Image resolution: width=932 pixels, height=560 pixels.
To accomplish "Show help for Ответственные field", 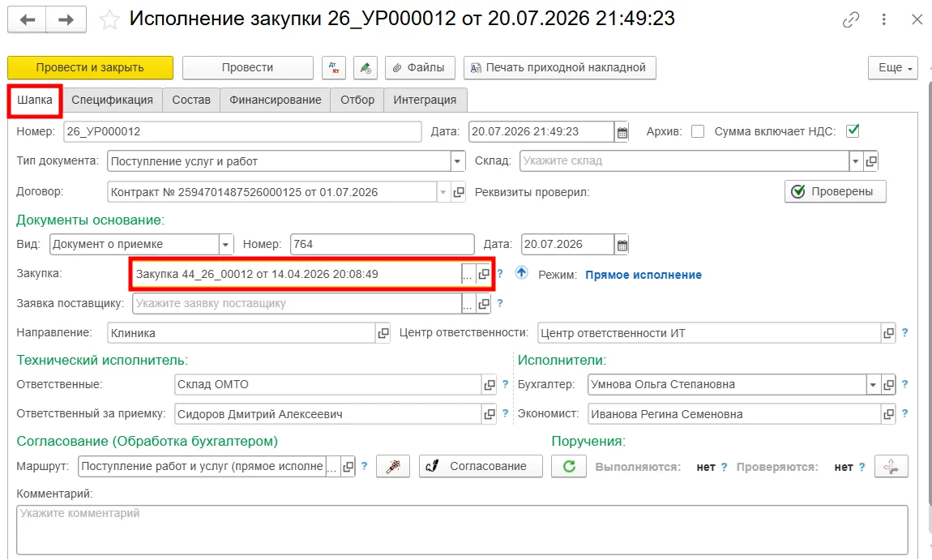I will coord(505,384).
